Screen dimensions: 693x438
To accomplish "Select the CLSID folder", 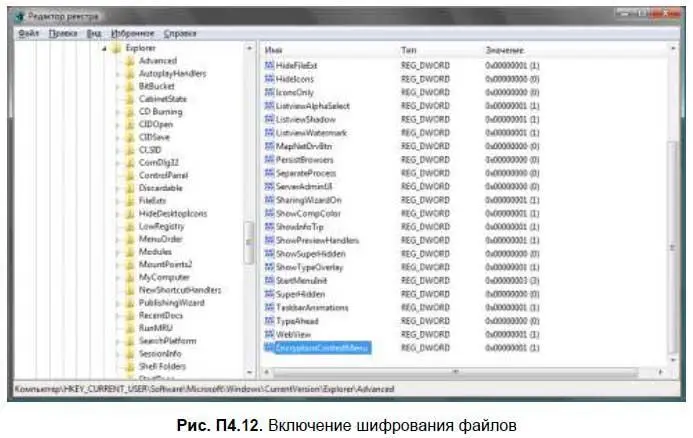I will click(x=150, y=150).
